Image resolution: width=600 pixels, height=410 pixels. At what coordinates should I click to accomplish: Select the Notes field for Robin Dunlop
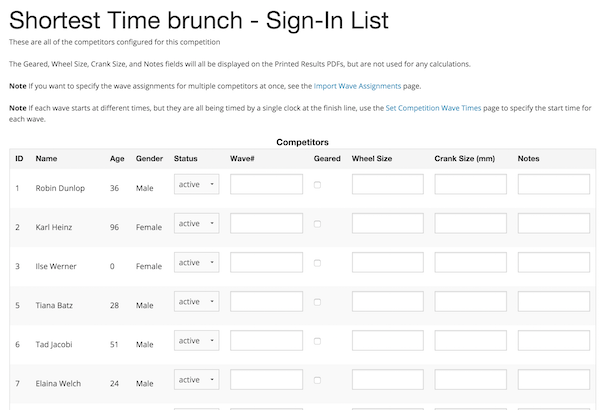(553, 185)
